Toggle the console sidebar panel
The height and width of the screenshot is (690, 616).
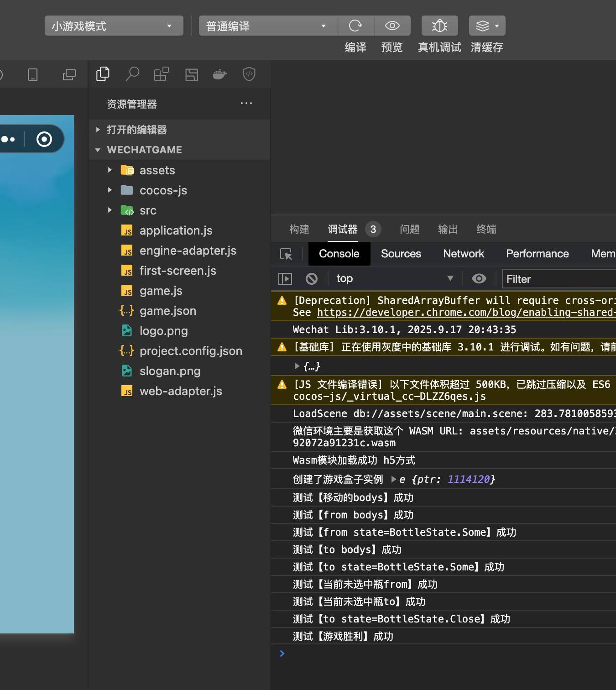285,279
